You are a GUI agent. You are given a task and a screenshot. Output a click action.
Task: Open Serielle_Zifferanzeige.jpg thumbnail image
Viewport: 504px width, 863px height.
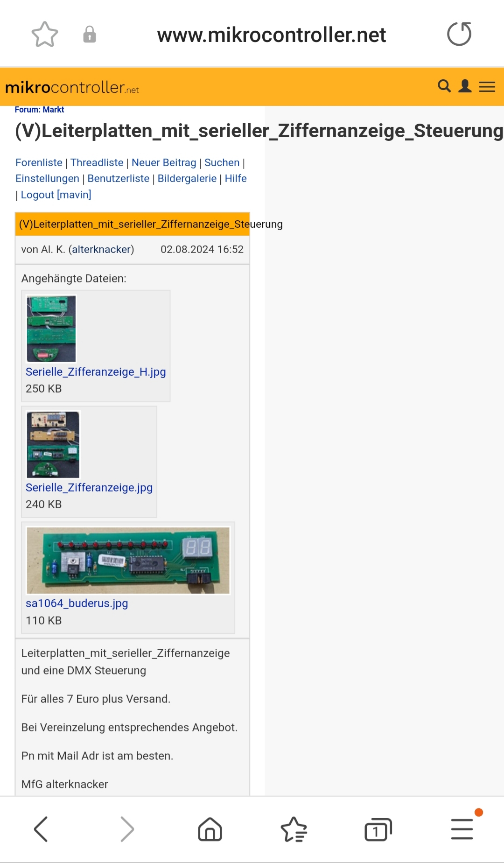tap(53, 444)
